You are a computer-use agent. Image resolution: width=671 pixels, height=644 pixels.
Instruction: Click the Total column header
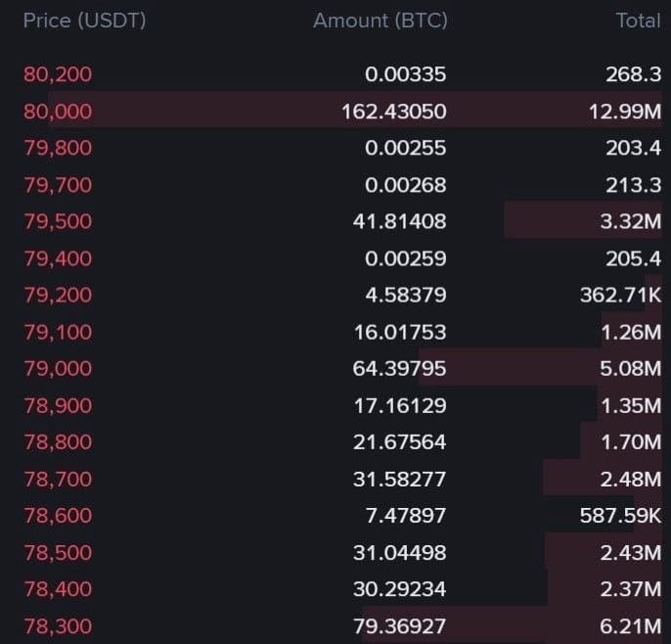(x=638, y=21)
